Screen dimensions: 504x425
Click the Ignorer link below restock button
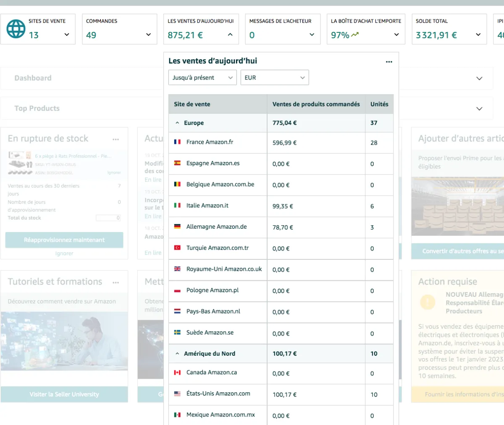tap(64, 253)
